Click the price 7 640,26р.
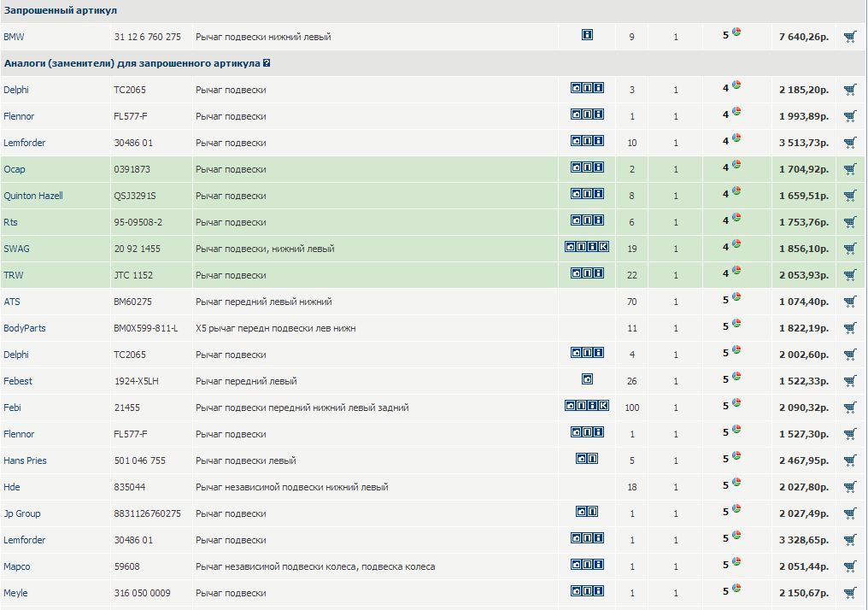868x610 pixels. pyautogui.click(x=804, y=37)
